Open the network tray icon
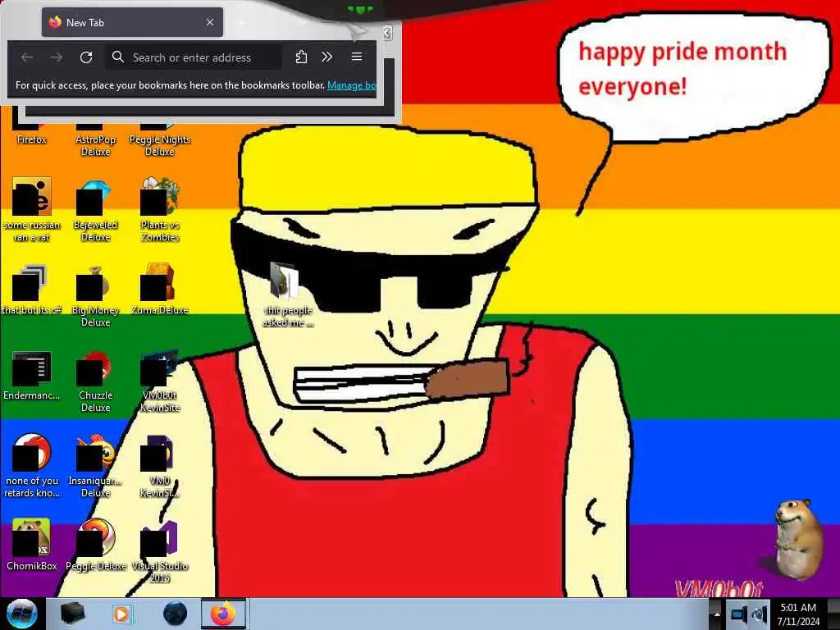The height and width of the screenshot is (630, 840). click(738, 614)
